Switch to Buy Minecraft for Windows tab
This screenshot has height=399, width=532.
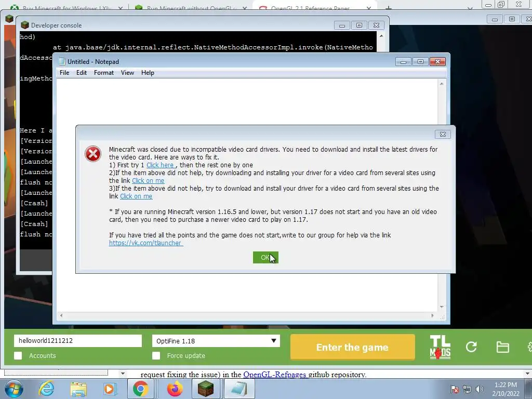click(x=67, y=8)
